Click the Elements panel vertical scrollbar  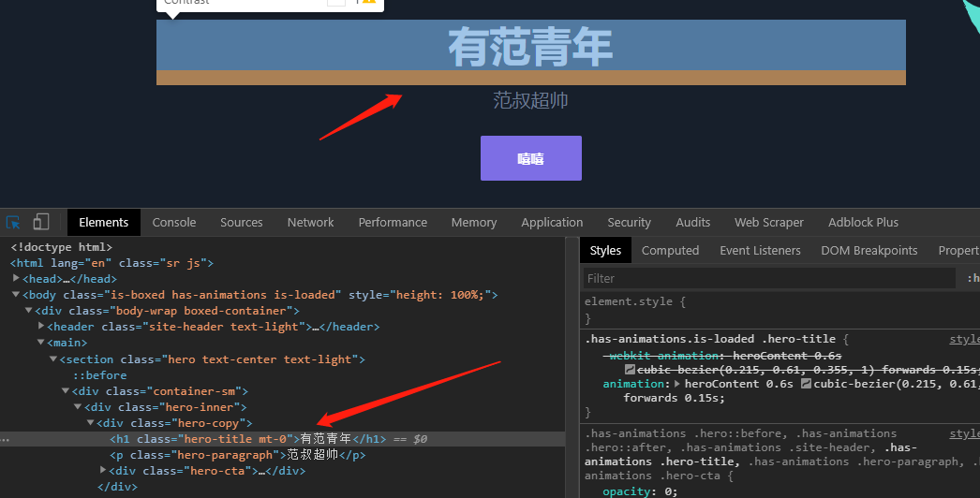(x=572, y=367)
